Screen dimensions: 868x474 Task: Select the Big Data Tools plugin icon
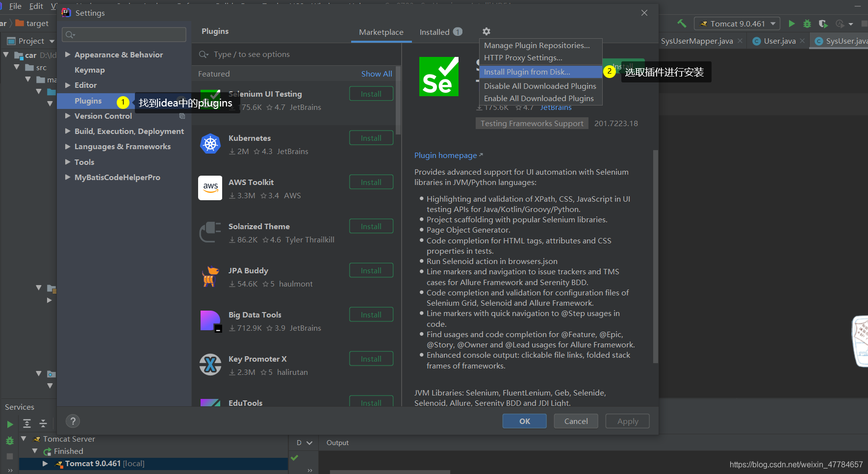coord(211,321)
